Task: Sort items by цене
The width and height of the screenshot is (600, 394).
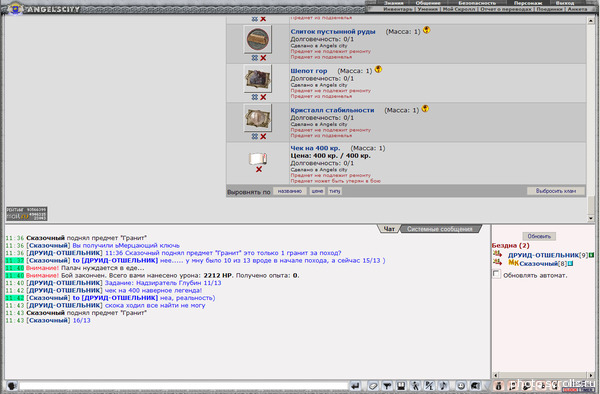Action: (317, 191)
